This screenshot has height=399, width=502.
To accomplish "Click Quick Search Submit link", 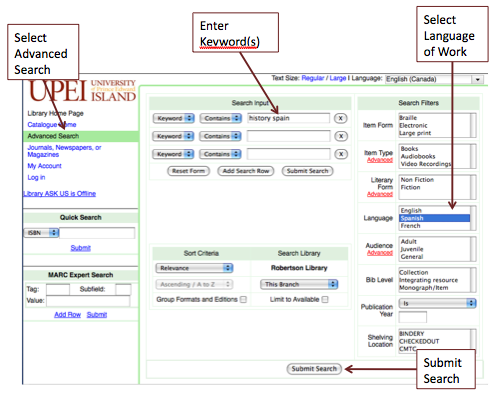I will coord(81,248).
